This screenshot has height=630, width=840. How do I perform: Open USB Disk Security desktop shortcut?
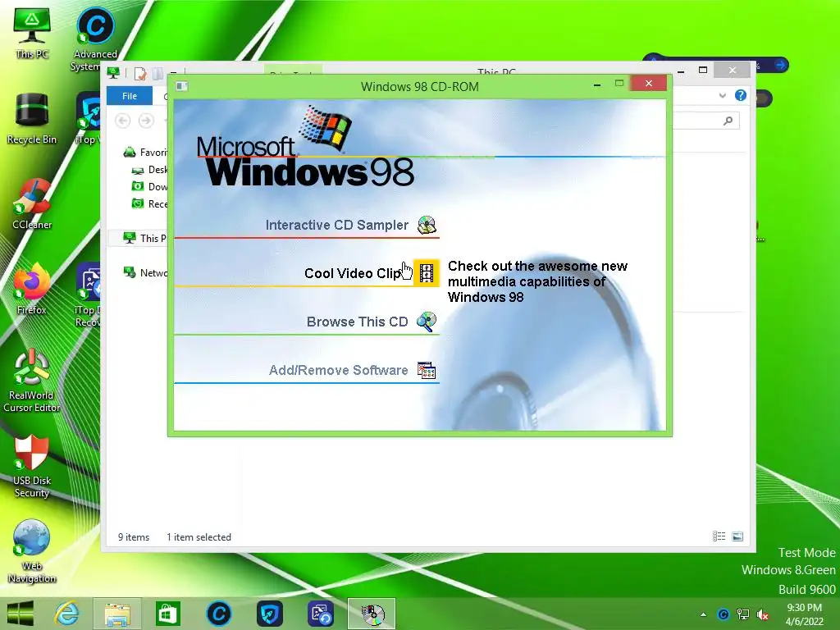32,466
